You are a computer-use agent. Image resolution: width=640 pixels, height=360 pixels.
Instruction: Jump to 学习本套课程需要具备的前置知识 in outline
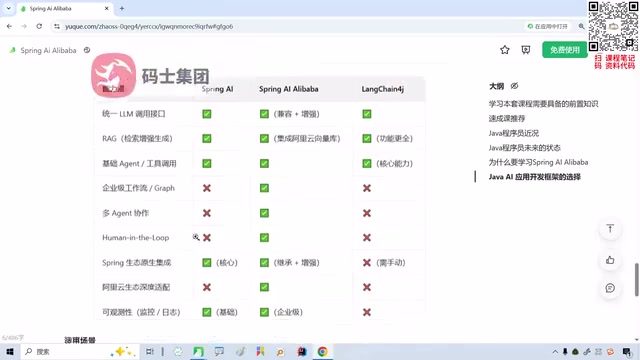coord(543,104)
